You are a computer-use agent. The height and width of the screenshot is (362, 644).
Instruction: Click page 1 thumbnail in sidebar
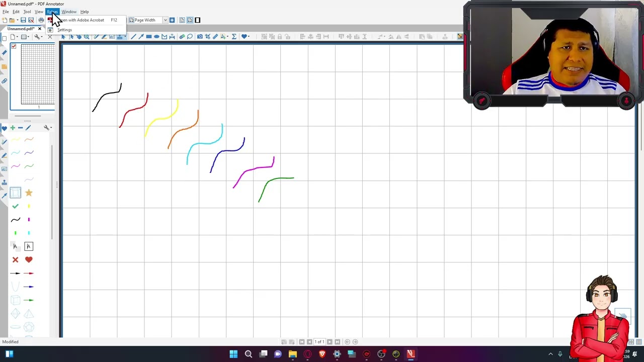point(38,74)
